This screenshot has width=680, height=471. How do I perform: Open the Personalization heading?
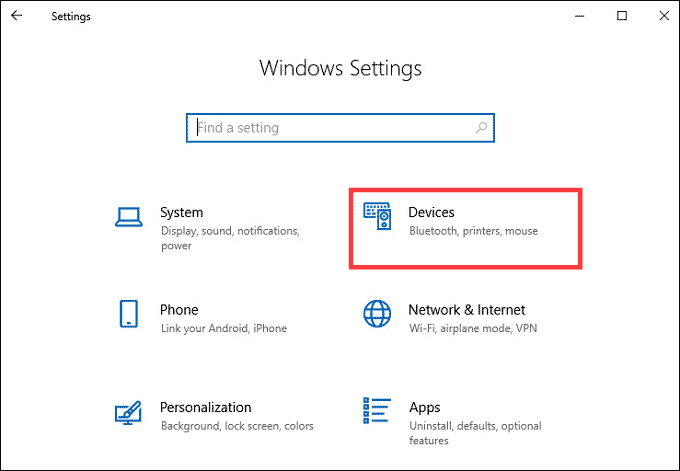[206, 408]
